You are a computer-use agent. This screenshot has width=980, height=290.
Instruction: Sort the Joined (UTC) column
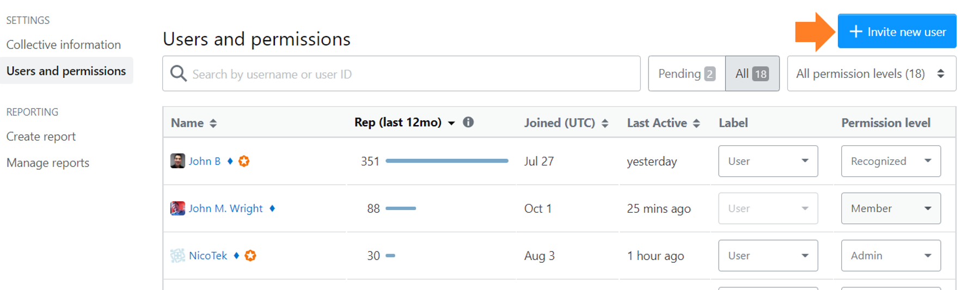click(x=605, y=124)
